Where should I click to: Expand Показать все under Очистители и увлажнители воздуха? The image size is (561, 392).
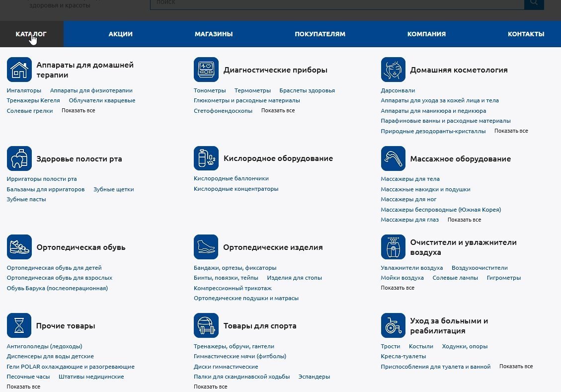[398, 288]
